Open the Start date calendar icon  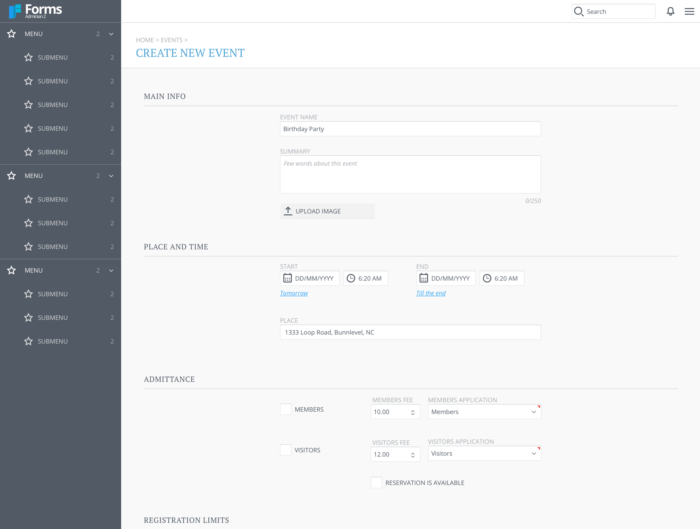[287, 278]
